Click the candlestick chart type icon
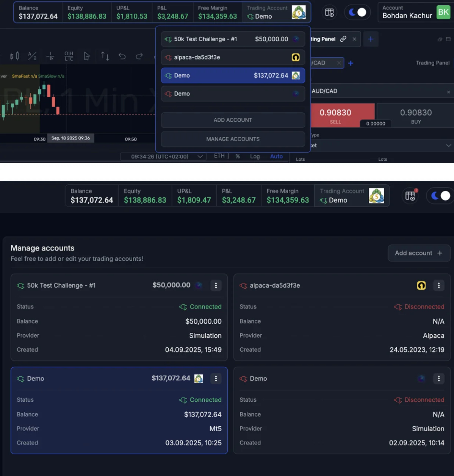Image resolution: width=454 pixels, height=476 pixels. coord(14,56)
